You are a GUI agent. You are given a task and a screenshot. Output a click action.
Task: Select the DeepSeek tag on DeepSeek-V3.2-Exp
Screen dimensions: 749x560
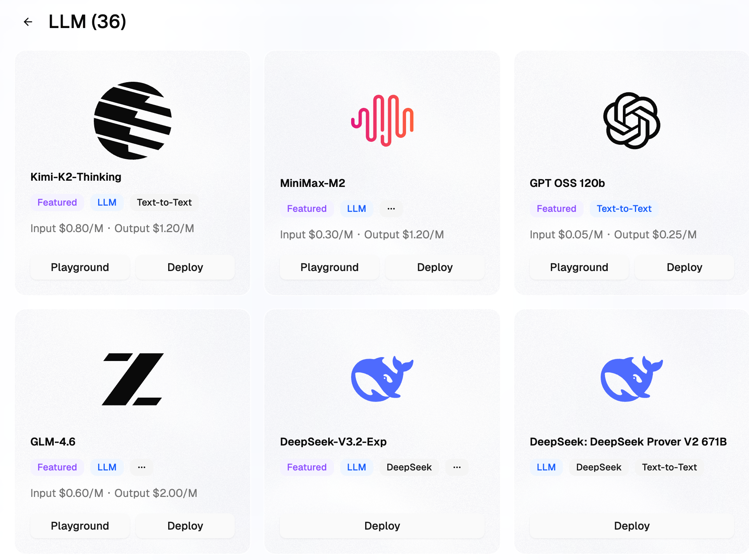click(x=409, y=467)
